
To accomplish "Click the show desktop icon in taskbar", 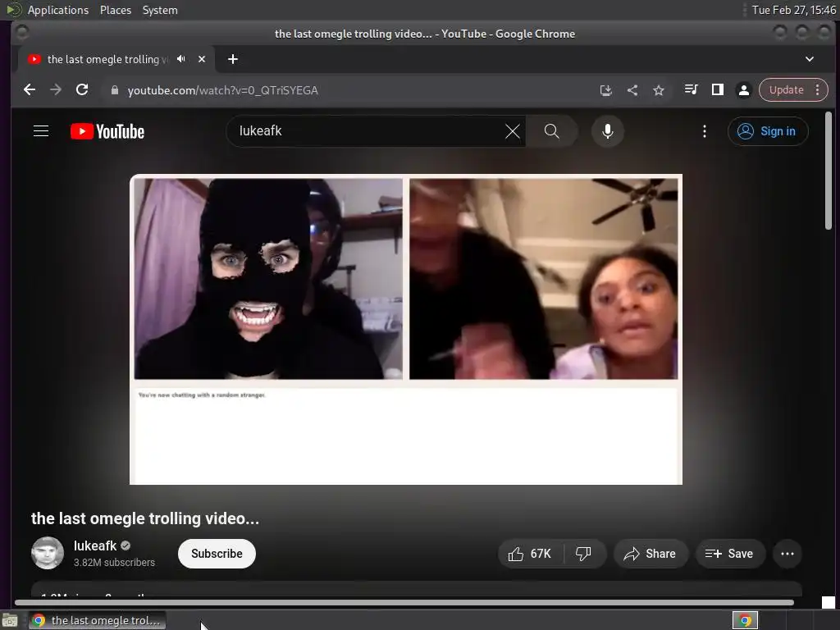I will click(10, 620).
